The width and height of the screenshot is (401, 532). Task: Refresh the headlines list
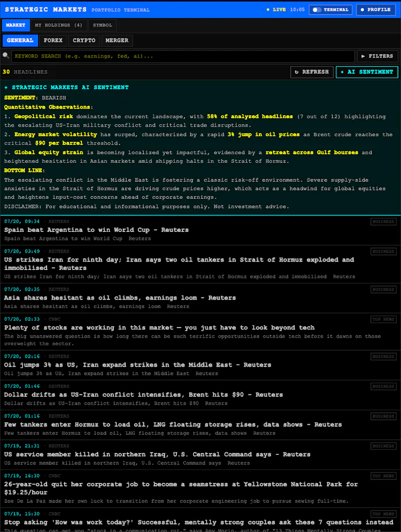(312, 72)
